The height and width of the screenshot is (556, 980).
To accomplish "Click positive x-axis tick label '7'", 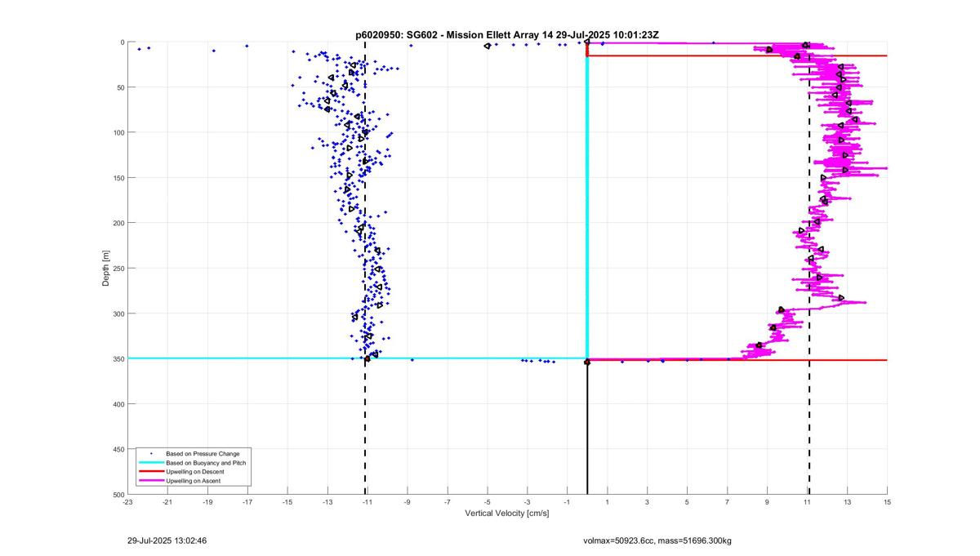I will click(x=727, y=502).
